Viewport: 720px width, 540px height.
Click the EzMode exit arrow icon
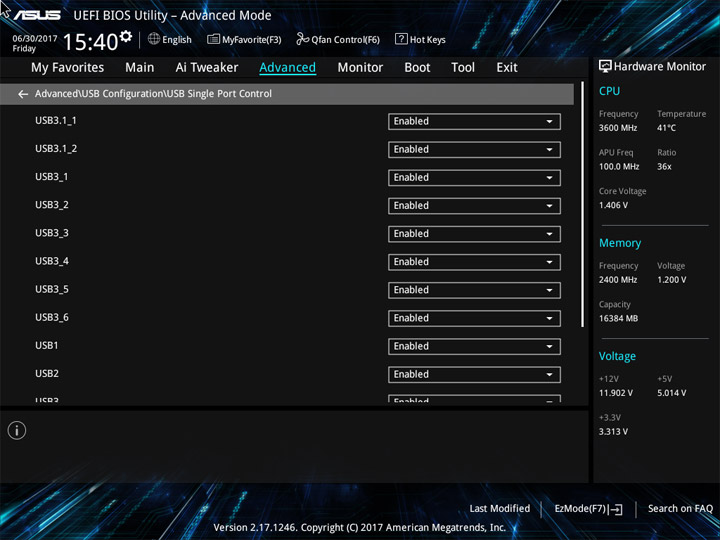(616, 509)
